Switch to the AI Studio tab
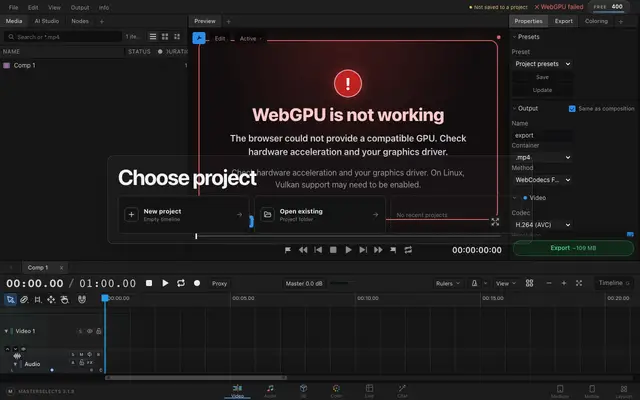 click(47, 21)
